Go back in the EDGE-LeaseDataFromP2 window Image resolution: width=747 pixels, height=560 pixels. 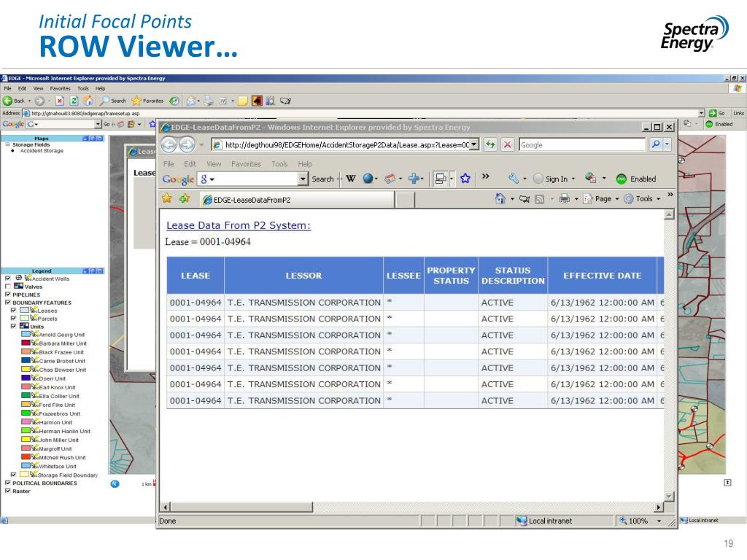pyautogui.click(x=169, y=144)
